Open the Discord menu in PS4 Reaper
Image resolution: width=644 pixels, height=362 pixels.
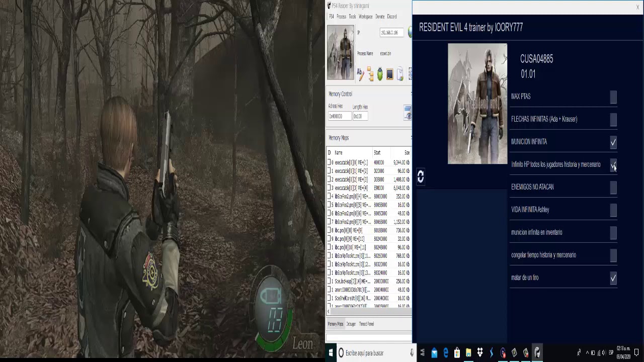click(392, 17)
